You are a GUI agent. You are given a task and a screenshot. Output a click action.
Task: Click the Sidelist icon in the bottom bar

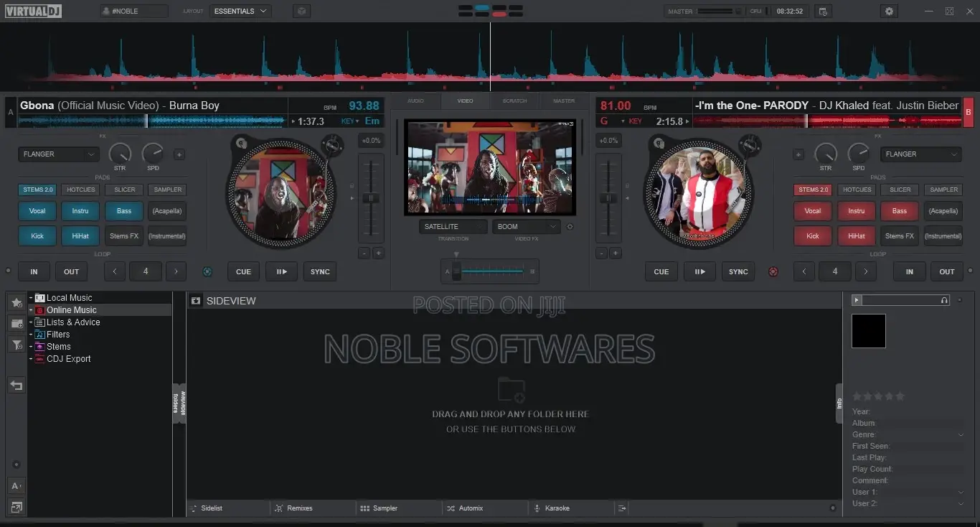point(194,508)
